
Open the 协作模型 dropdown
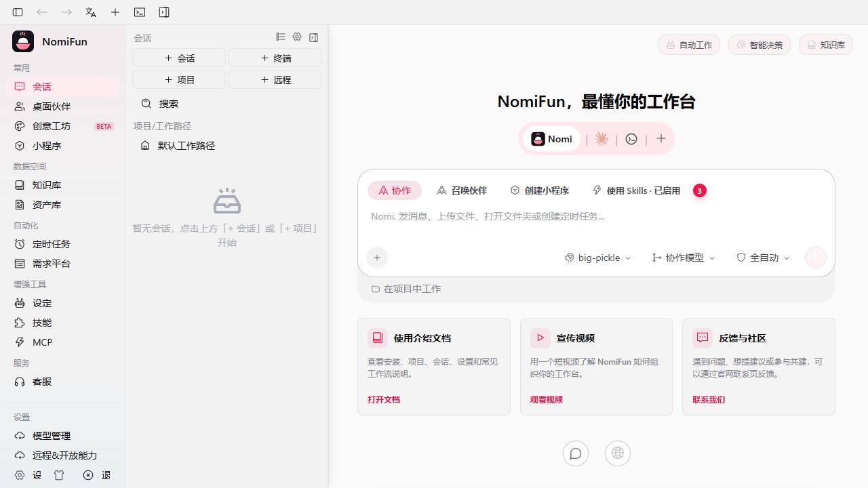684,258
